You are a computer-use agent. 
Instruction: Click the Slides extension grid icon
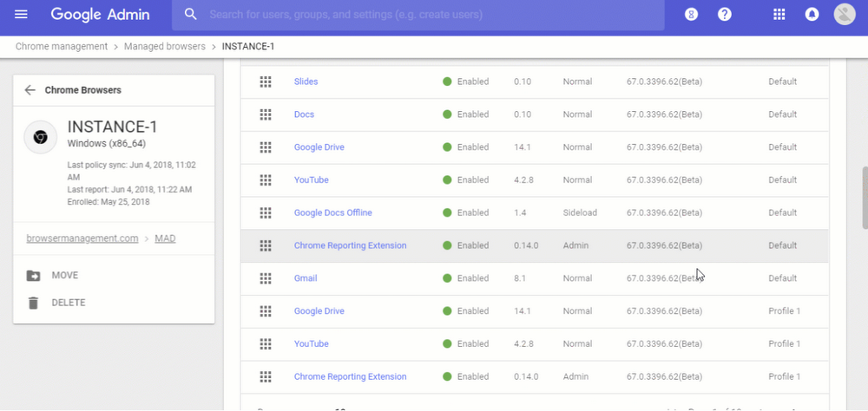pos(266,82)
